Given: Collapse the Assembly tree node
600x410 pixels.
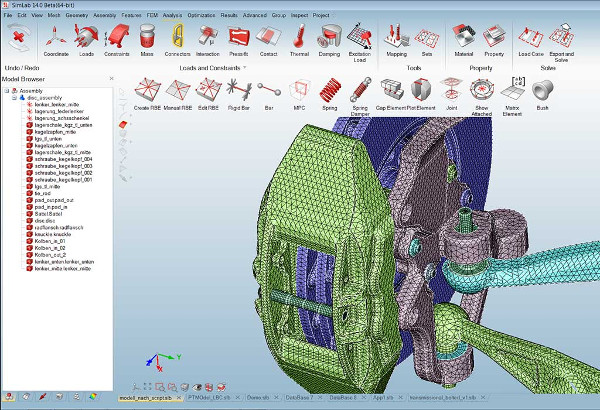Looking at the screenshot, I should 7,91.
